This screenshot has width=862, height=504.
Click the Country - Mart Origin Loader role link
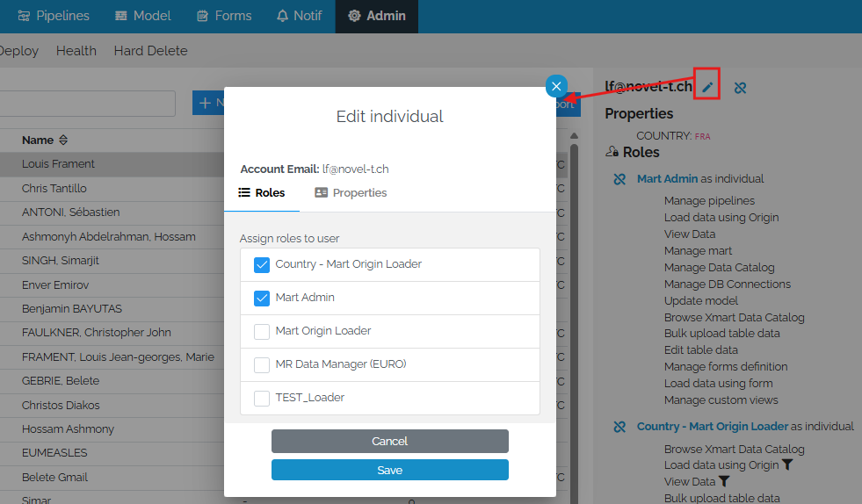coord(713,427)
